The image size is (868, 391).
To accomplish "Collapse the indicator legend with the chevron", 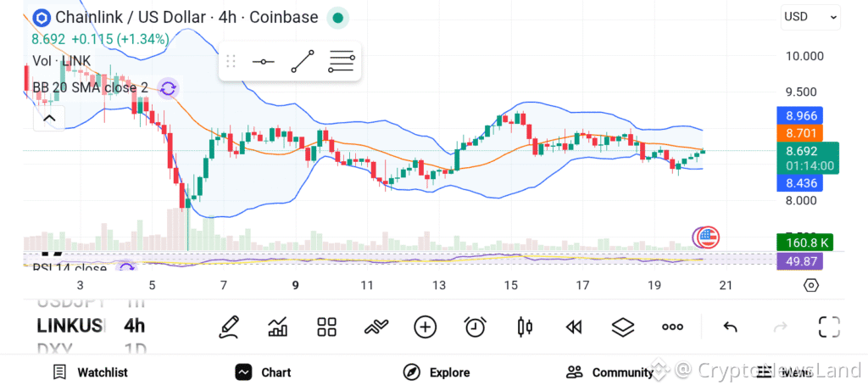I will coord(48,119).
